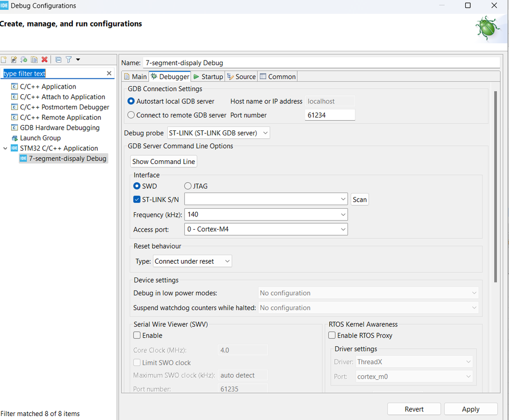Select the SWD interface radio button
The width and height of the screenshot is (509, 420).
point(137,186)
